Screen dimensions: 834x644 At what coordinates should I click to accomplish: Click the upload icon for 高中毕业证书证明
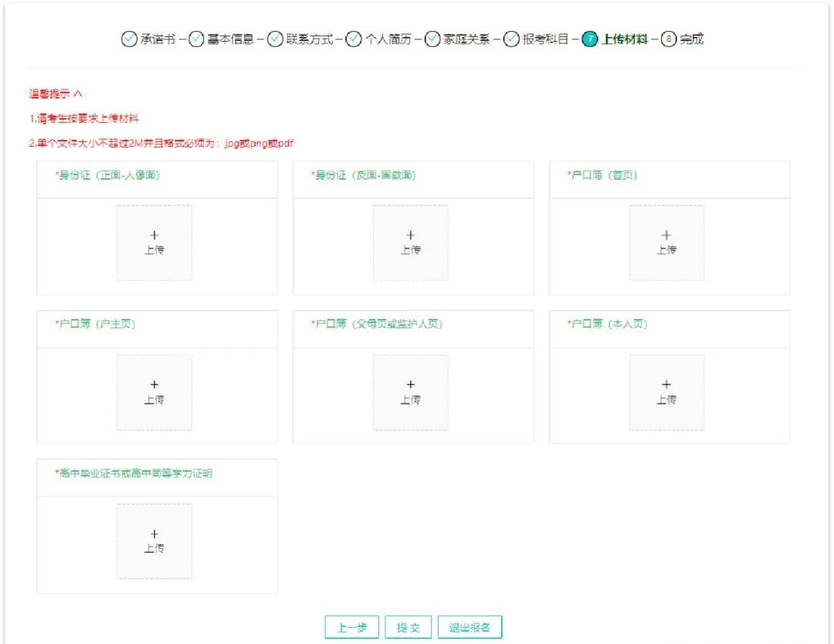(x=154, y=540)
